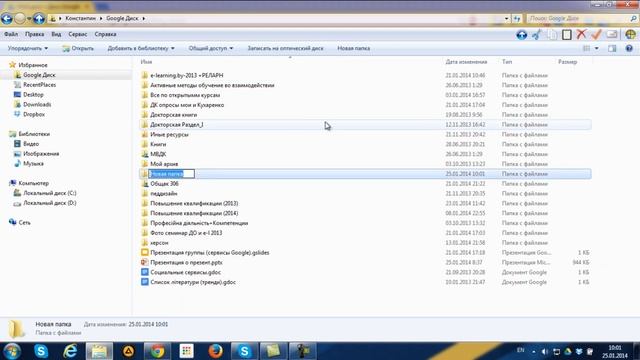
Task: Sort by Дата изменения column header
Action: [466, 62]
